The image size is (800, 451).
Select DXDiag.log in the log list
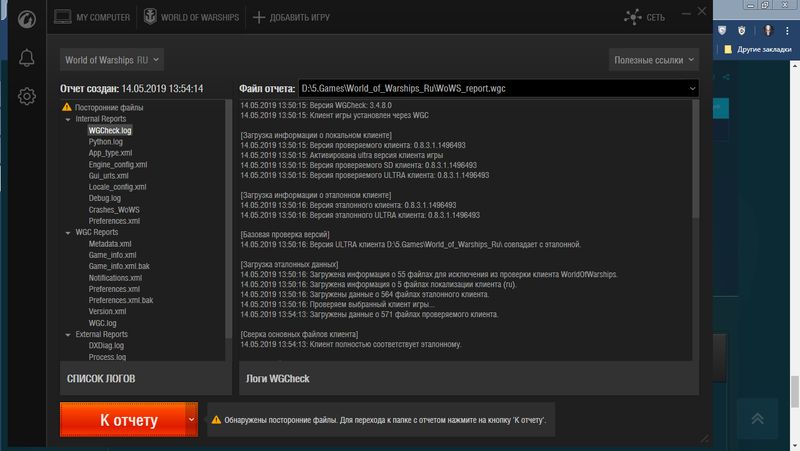[x=106, y=345]
